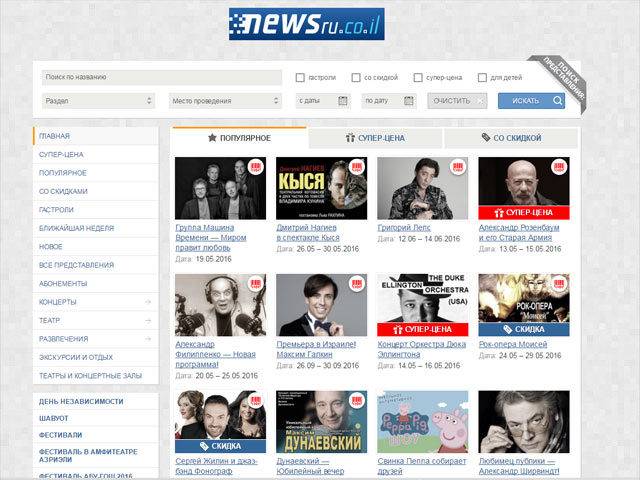Select Гастроли in the sidebar menu
Screen dimensions: 640x480
[x=96, y=210]
